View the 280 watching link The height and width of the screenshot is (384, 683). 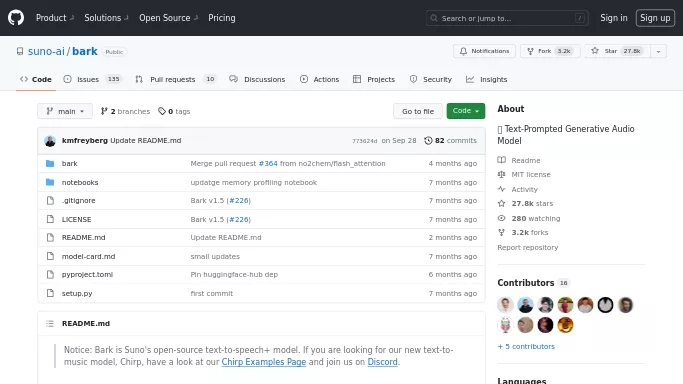(x=529, y=219)
